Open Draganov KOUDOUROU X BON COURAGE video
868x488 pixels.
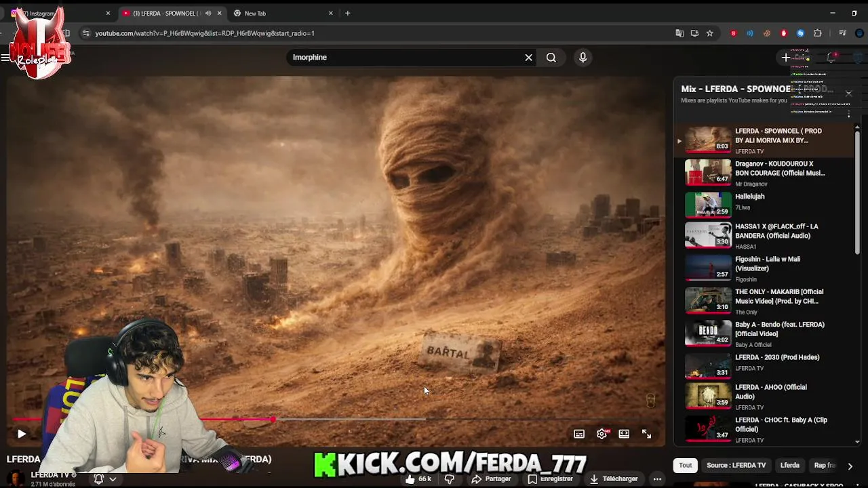(x=764, y=173)
